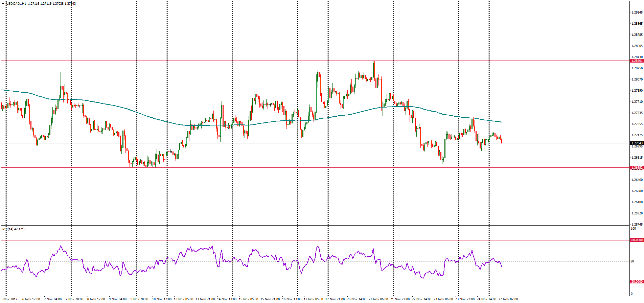Click the 24 Nov 14:00 time label

coord(486,299)
